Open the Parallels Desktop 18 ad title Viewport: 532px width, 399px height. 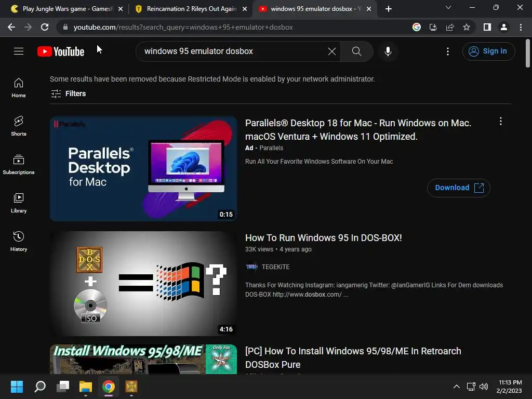click(x=358, y=129)
